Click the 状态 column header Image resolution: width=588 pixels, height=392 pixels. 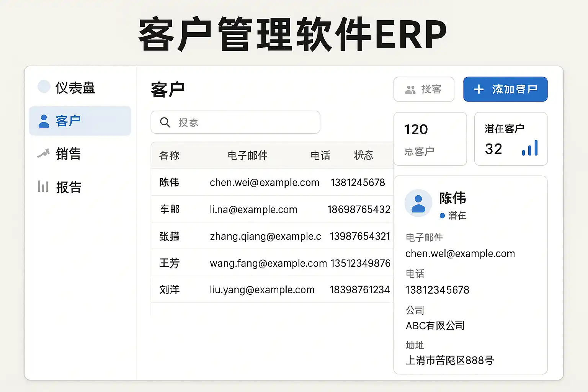tap(363, 155)
